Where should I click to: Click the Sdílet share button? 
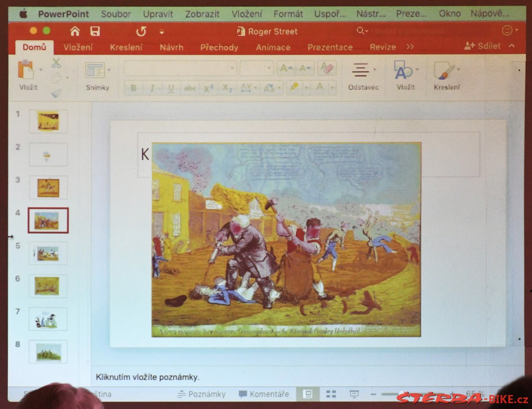click(x=482, y=46)
